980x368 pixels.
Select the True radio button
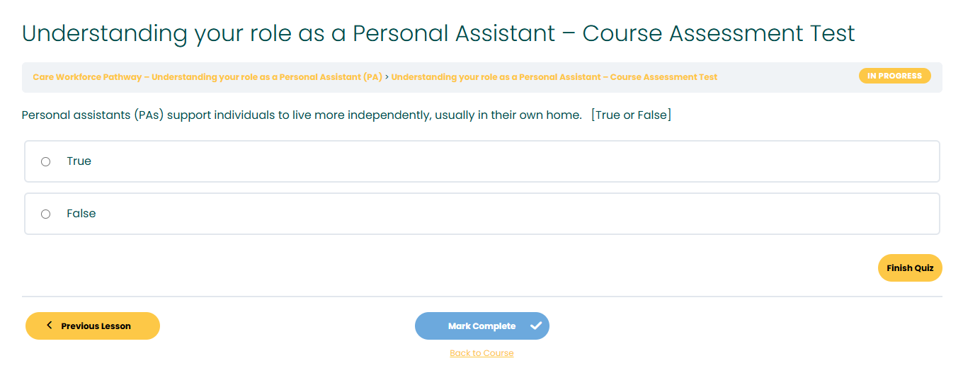point(46,161)
